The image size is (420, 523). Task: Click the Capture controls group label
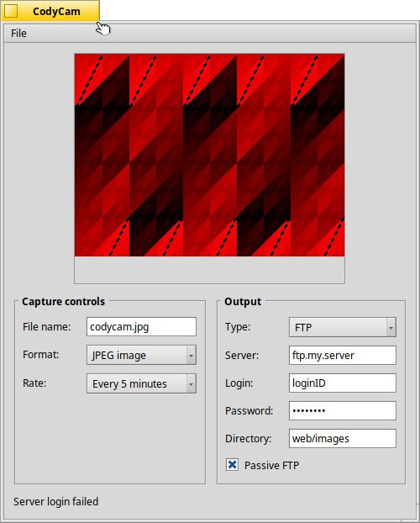[63, 302]
